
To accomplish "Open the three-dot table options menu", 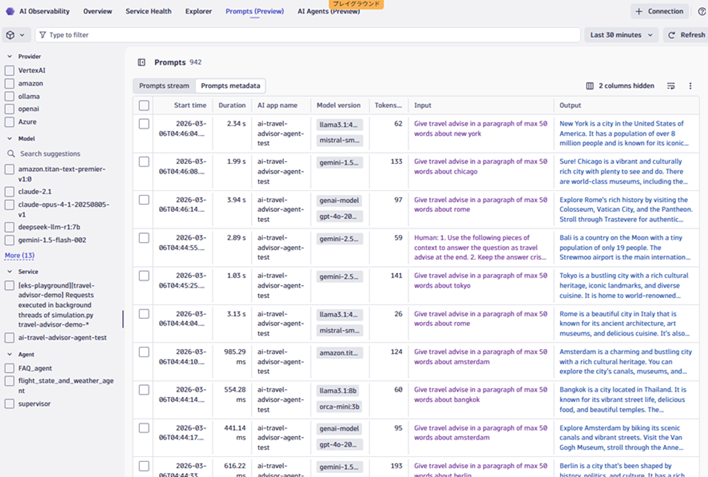I will pyautogui.click(x=690, y=86).
